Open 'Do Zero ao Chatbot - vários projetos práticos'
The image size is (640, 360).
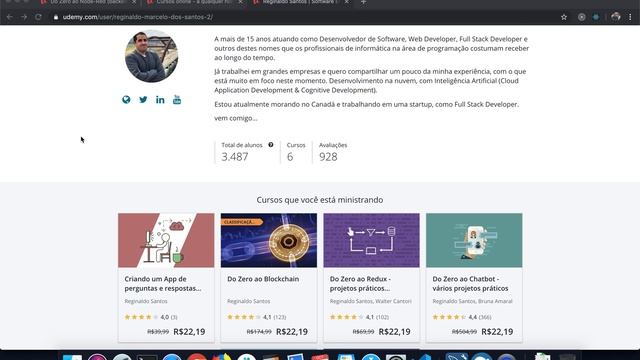(x=470, y=284)
